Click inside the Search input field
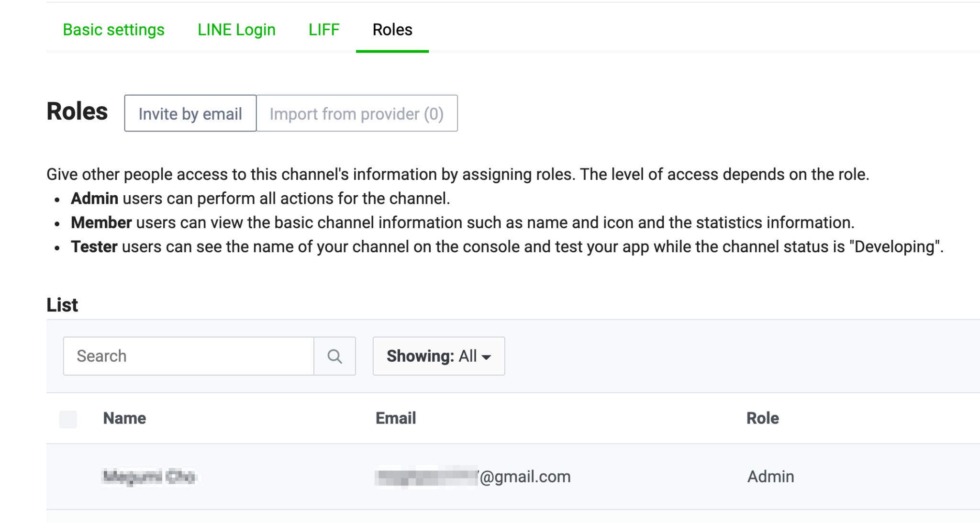Image resolution: width=980 pixels, height=523 pixels. click(188, 356)
